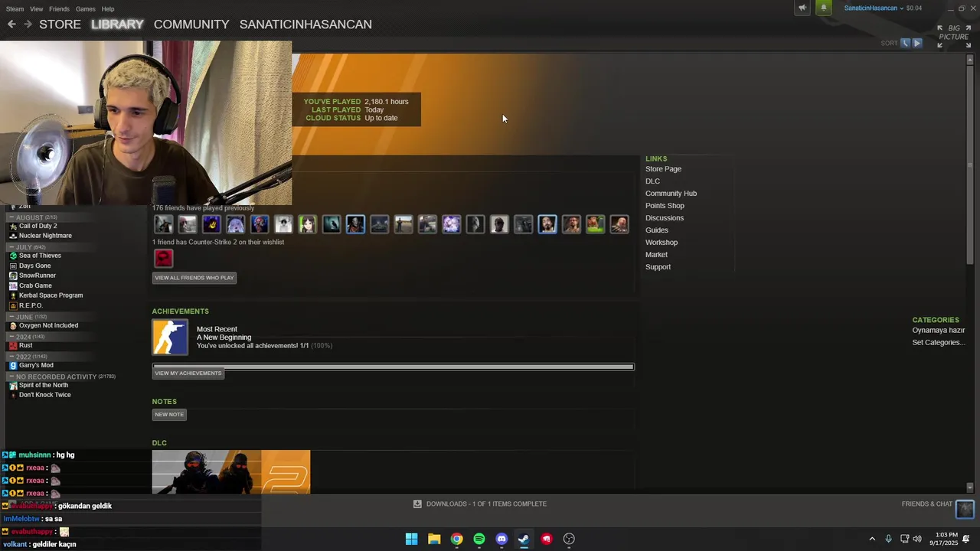This screenshot has width=980, height=551.
Task: Click the red wishlist friend avatar
Action: [164, 259]
